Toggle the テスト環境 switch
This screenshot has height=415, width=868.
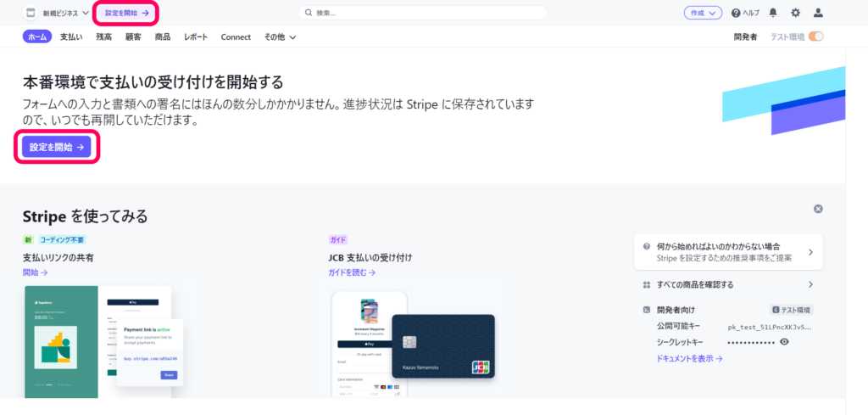pyautogui.click(x=815, y=36)
